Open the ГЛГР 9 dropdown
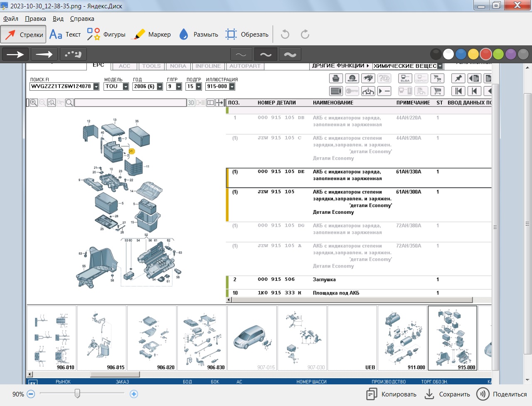 coord(179,87)
